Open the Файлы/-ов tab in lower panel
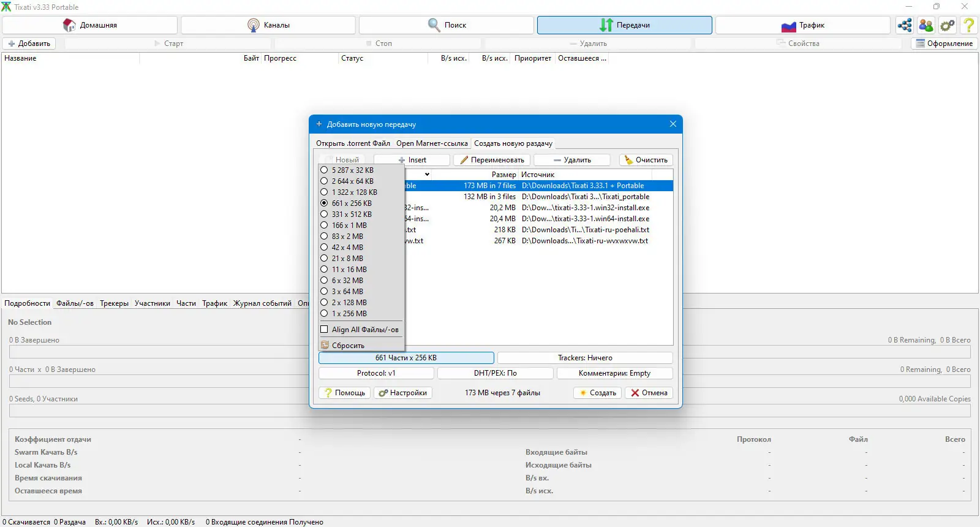Viewport: 980px width, 527px height. click(75, 303)
